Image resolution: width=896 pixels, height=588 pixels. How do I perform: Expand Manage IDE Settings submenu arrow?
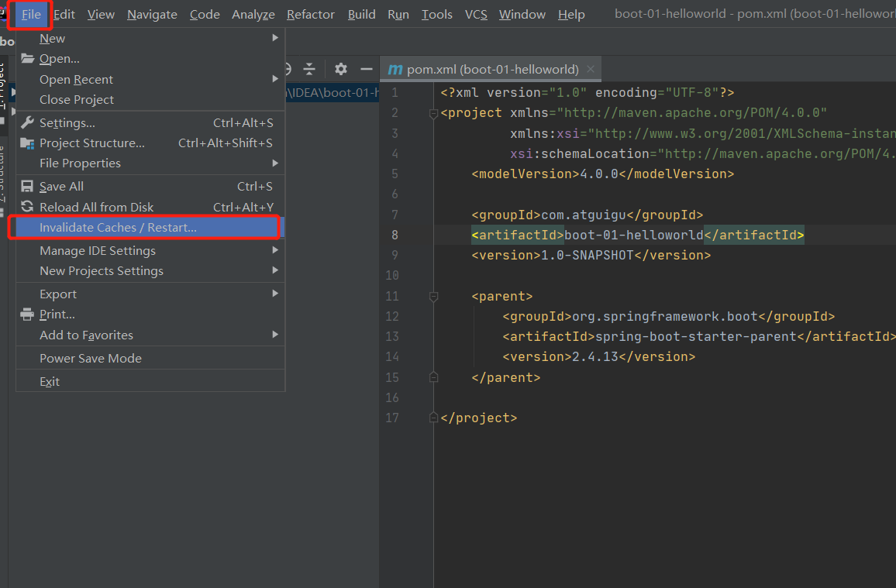coord(275,250)
